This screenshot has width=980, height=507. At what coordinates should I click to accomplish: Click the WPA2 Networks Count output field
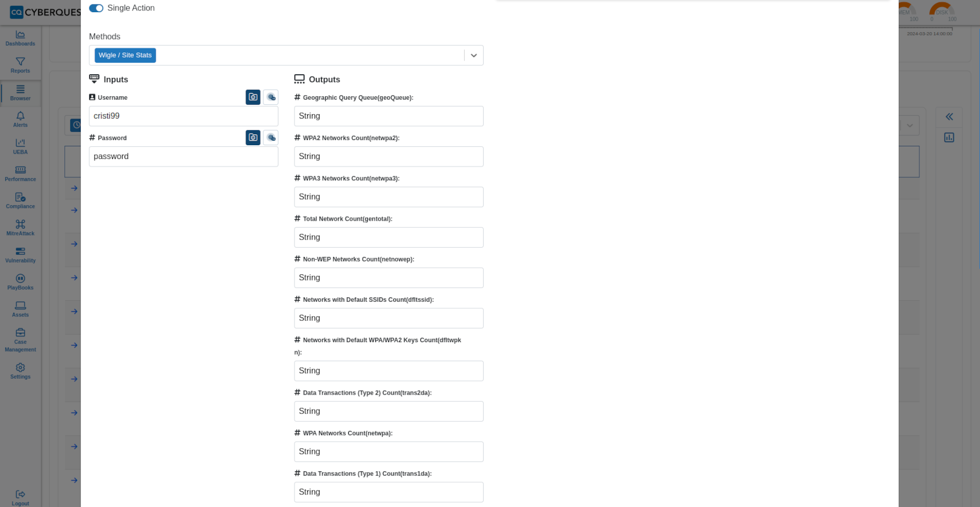(x=389, y=156)
